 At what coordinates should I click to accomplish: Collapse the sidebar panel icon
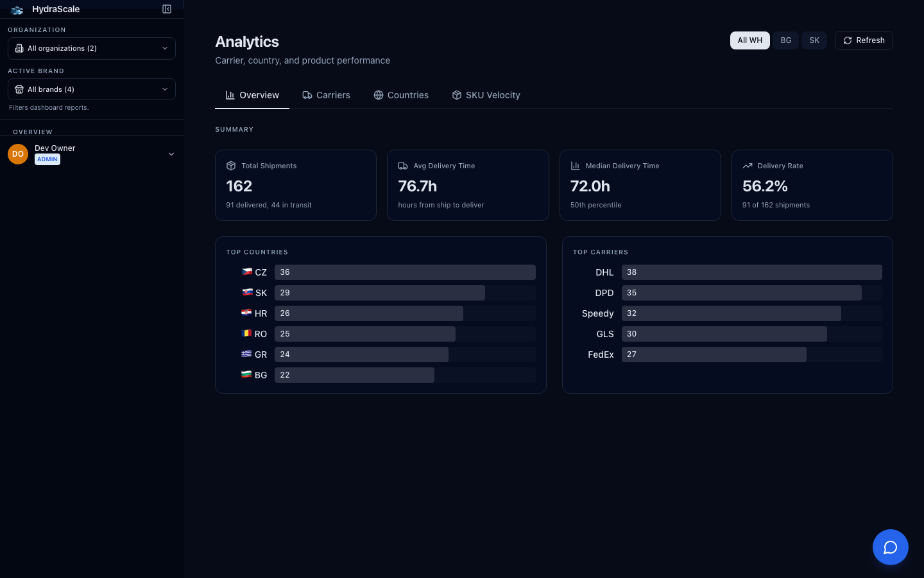tap(167, 9)
